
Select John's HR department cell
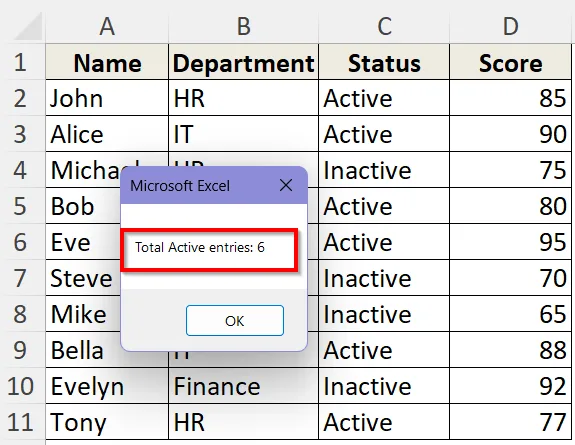point(243,98)
